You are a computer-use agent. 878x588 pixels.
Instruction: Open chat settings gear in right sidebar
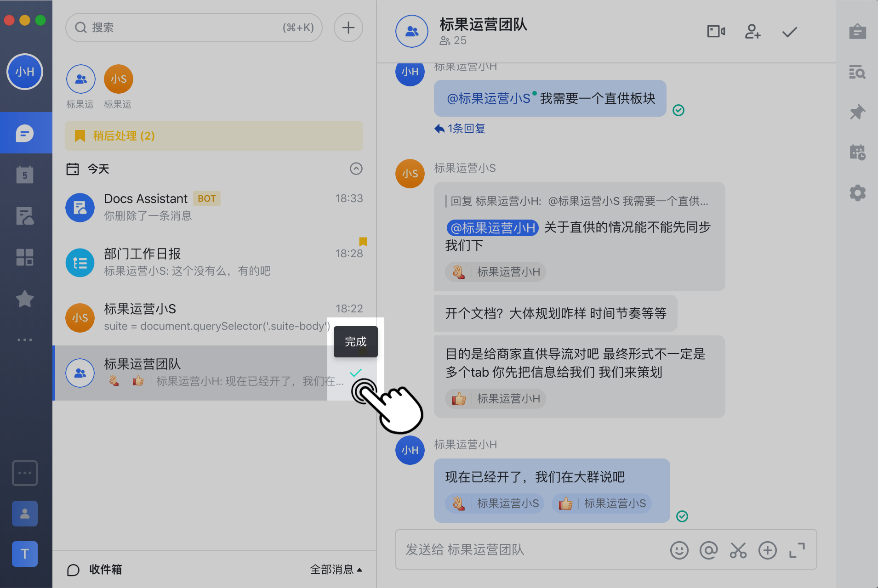coord(857,193)
